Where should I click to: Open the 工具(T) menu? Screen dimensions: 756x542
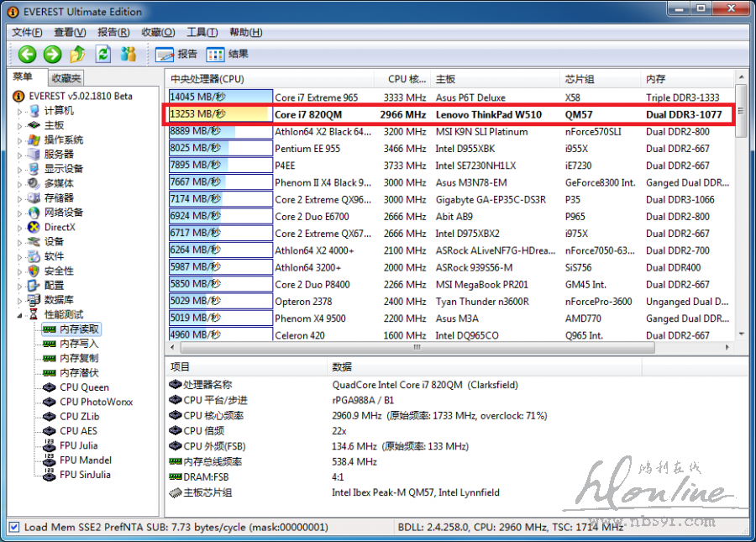[202, 32]
